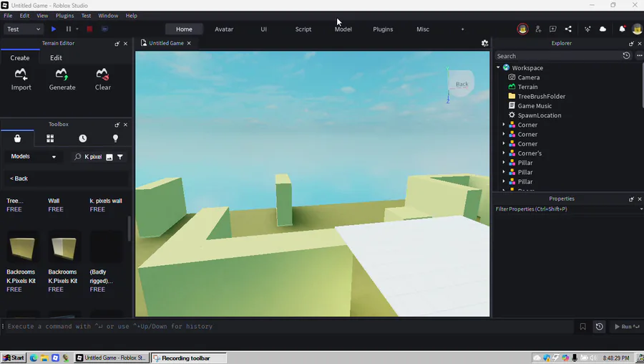The width and height of the screenshot is (644, 364).
Task: Open viewport settings gear icon
Action: [484, 43]
